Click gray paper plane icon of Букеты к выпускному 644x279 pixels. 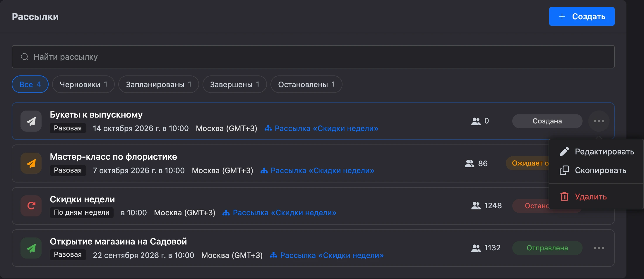click(x=31, y=121)
